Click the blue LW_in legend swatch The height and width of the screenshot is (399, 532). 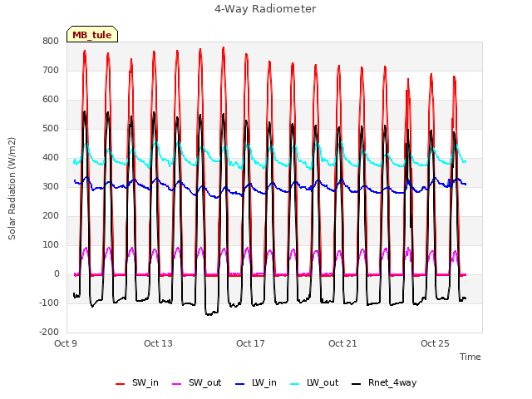pos(240,384)
